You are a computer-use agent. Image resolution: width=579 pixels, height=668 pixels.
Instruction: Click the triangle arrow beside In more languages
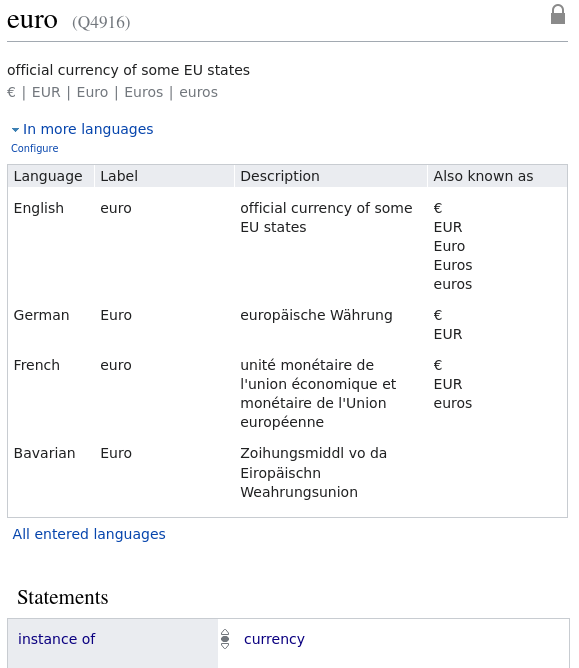(15, 130)
